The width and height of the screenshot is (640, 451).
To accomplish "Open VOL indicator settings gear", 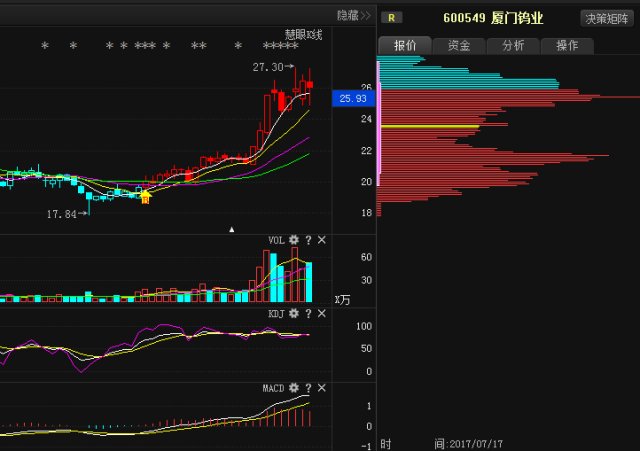I will coord(294,240).
